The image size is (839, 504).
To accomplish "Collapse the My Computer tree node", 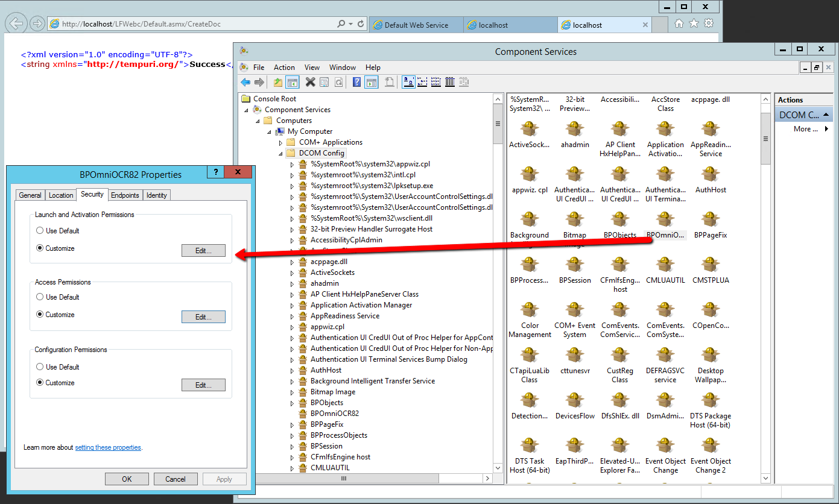I will tap(269, 132).
